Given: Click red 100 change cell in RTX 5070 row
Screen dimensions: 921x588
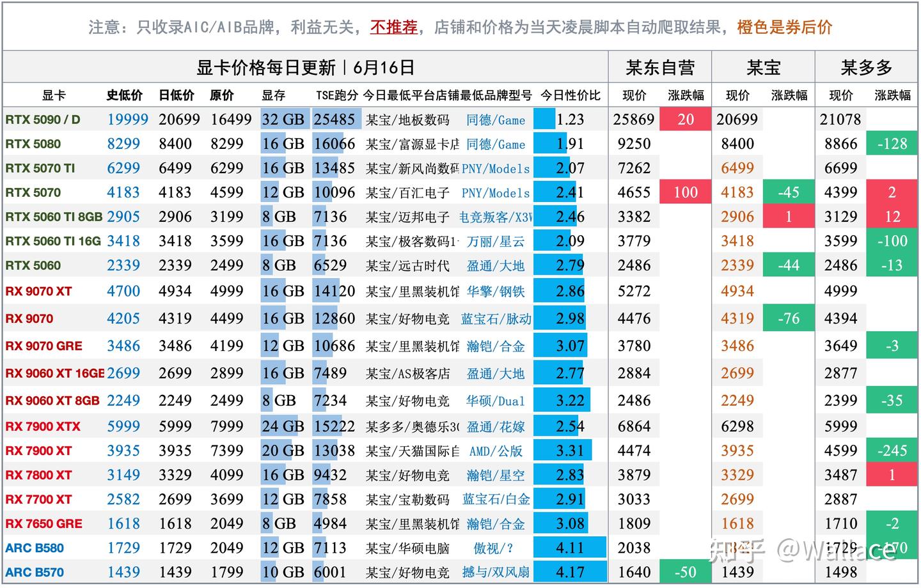Looking at the screenshot, I should tap(686, 192).
